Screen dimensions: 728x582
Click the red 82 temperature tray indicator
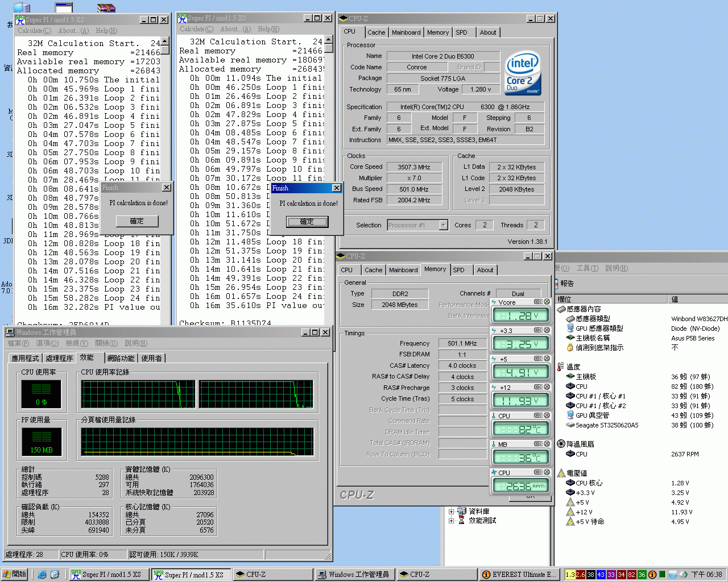(x=631, y=575)
